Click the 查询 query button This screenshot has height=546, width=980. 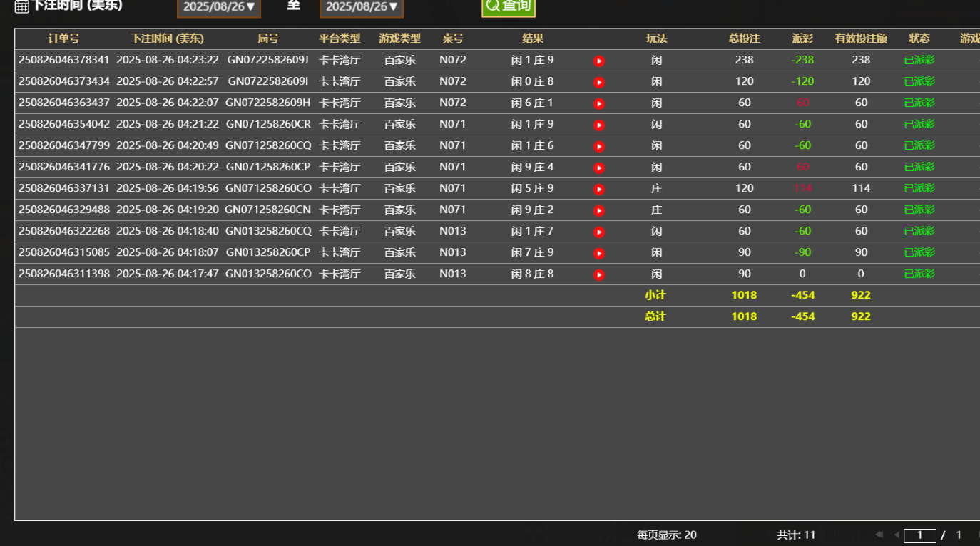(508, 6)
